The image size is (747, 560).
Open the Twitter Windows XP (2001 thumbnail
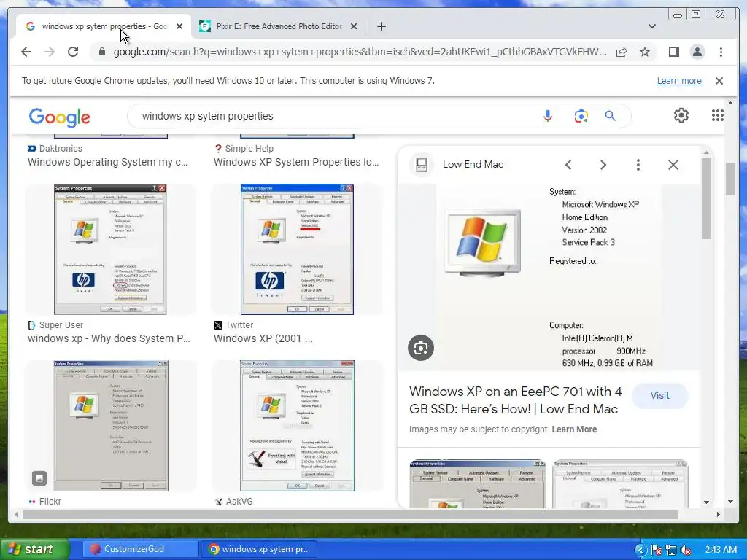297,249
